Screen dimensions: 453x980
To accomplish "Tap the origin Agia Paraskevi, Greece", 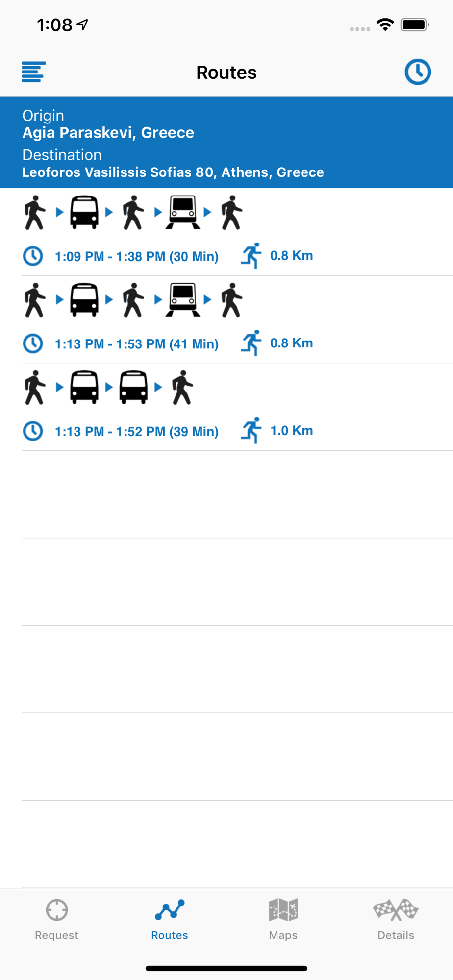I will click(108, 132).
